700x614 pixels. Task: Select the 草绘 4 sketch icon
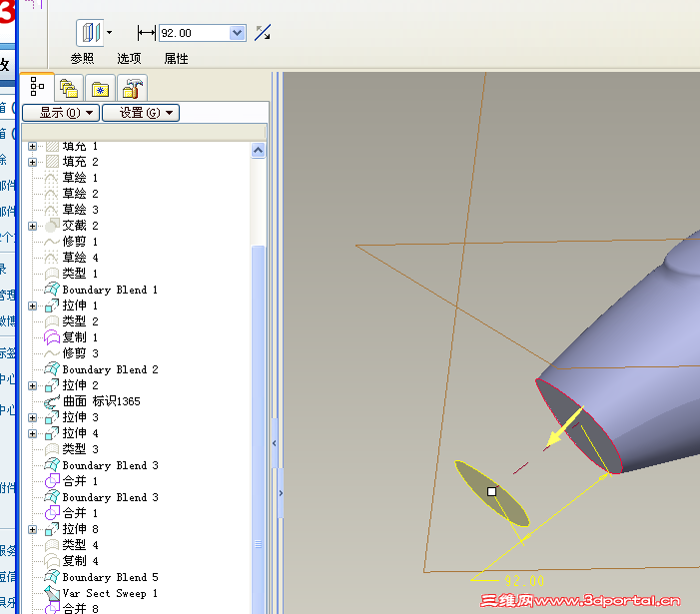51,258
